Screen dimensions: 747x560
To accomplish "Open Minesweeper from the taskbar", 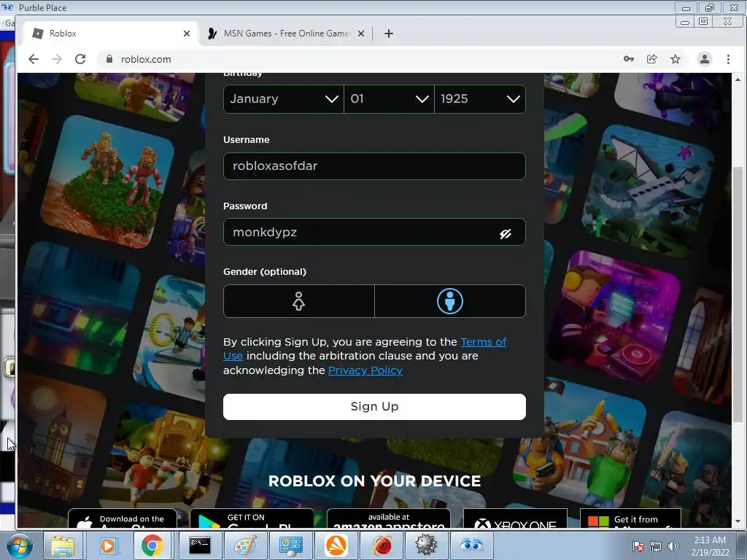I will [426, 545].
